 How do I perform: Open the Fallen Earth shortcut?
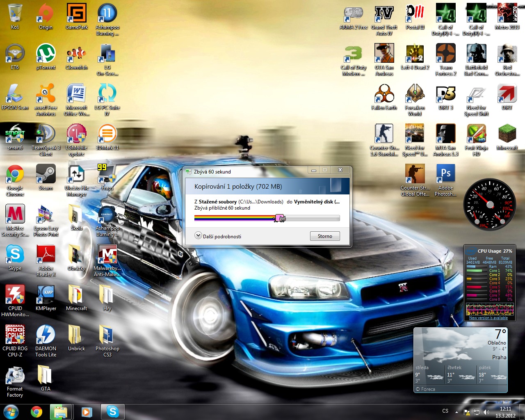(x=384, y=97)
